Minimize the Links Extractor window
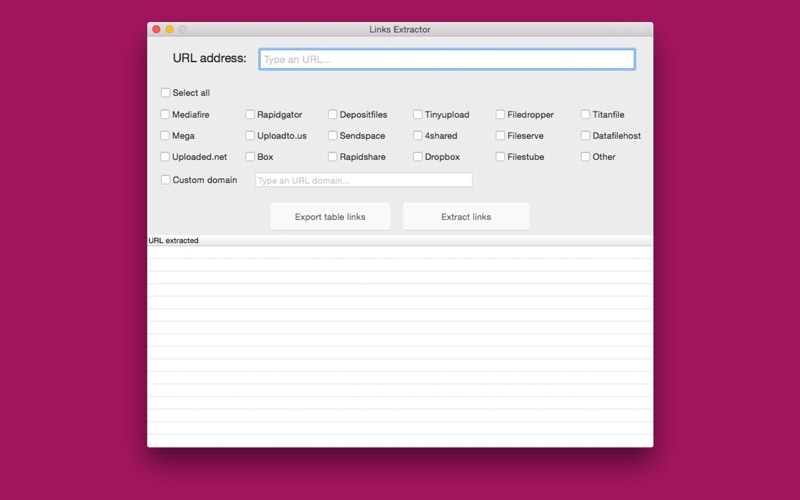This screenshot has width=800, height=500. pyautogui.click(x=169, y=30)
